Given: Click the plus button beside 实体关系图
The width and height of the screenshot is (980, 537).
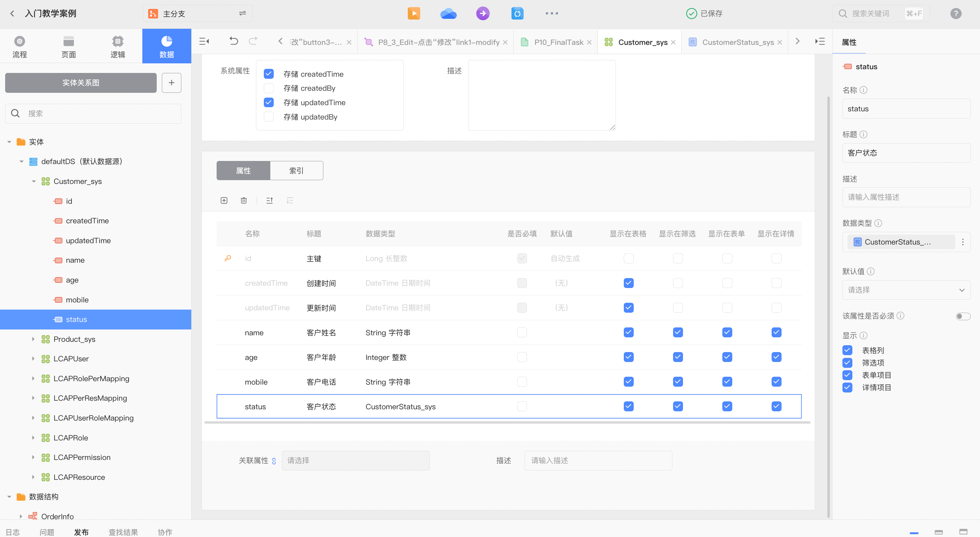Looking at the screenshot, I should [x=171, y=83].
